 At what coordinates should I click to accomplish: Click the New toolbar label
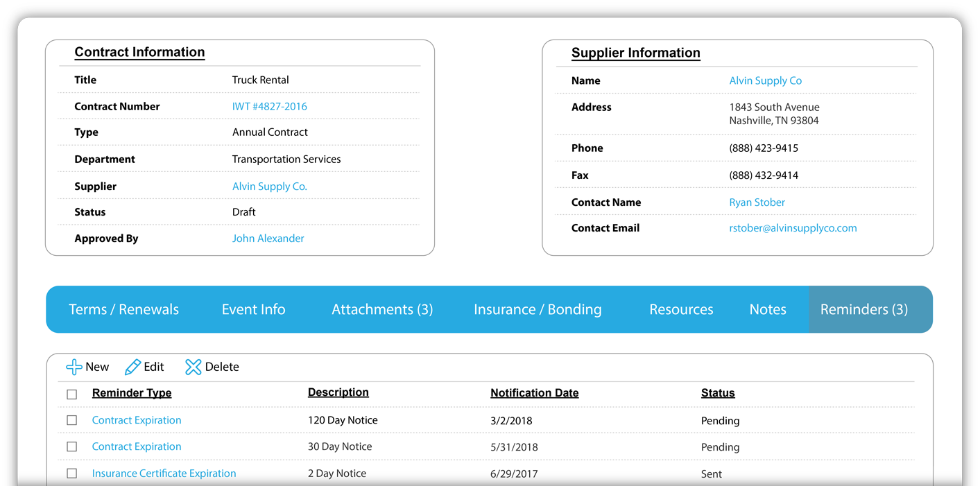click(97, 367)
